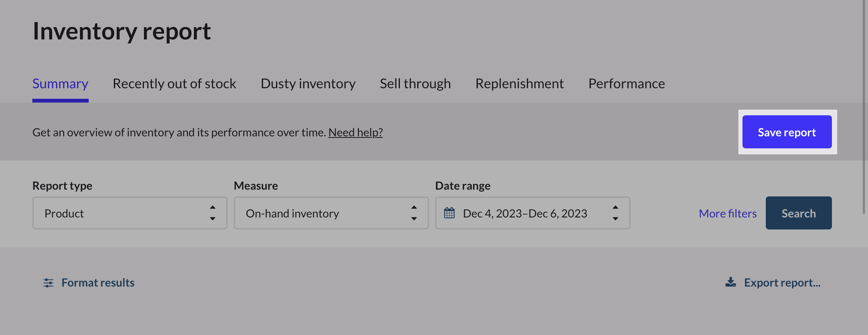The width and height of the screenshot is (868, 335).
Task: View the Replenishment tab
Action: click(x=519, y=84)
